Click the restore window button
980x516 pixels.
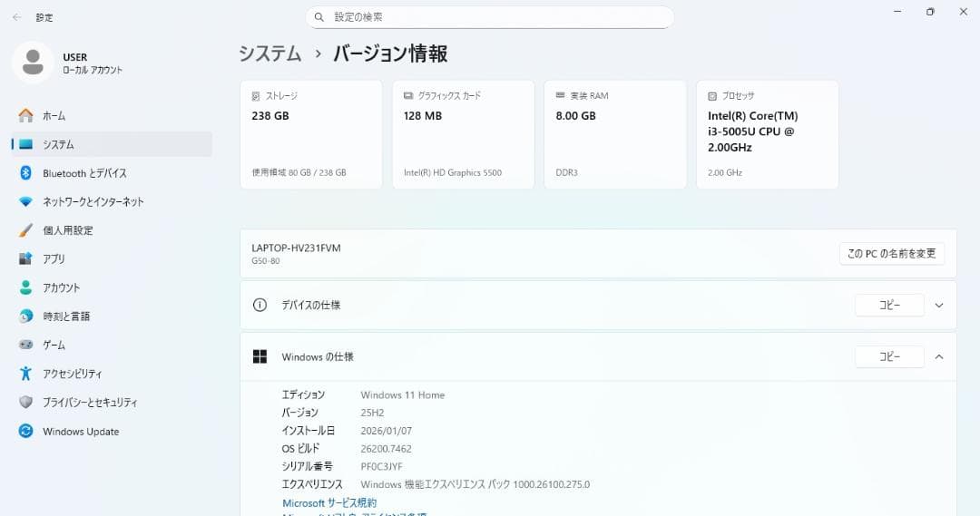point(930,12)
